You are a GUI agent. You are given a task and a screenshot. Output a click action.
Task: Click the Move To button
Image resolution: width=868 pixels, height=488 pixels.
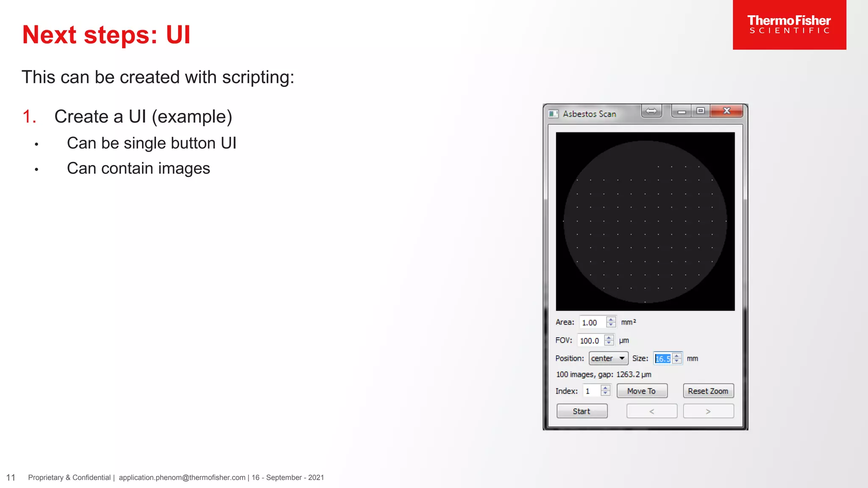[642, 391]
